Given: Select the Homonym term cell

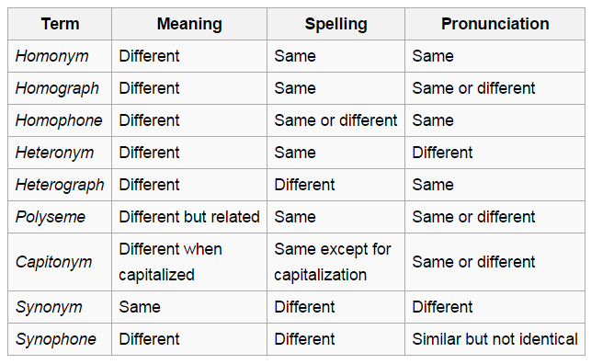Looking at the screenshot, I should 60,56.
